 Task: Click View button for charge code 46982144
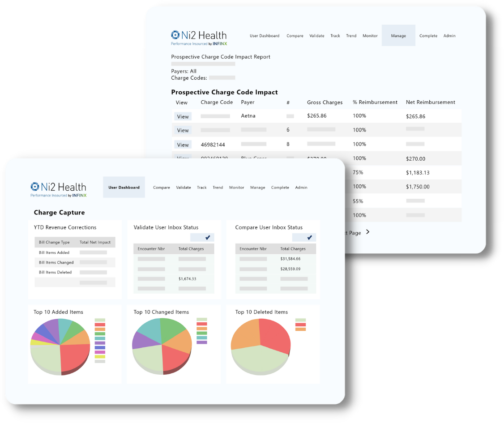pyautogui.click(x=183, y=145)
